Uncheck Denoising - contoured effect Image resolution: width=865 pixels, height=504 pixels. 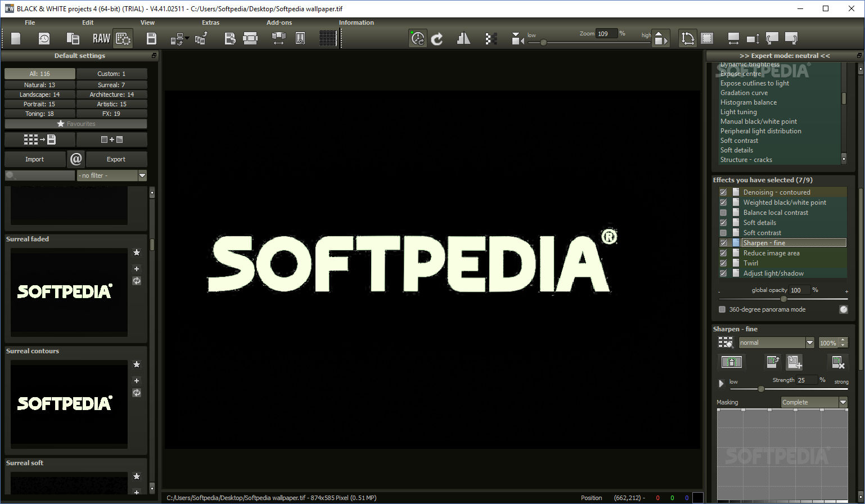click(723, 192)
